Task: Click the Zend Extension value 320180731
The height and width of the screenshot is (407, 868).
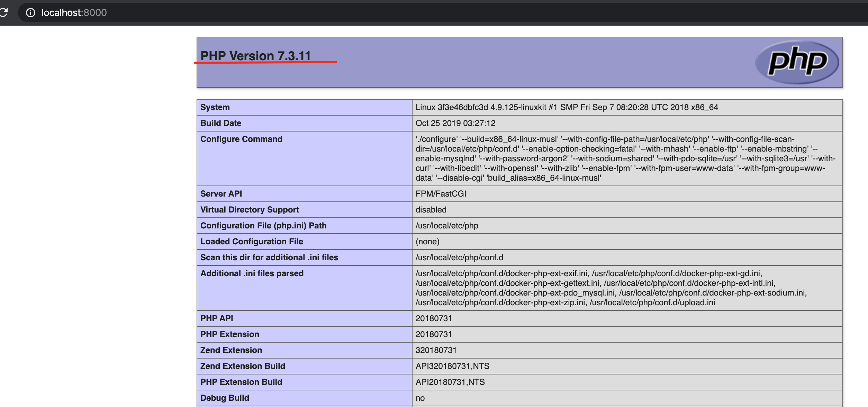Action: [436, 350]
